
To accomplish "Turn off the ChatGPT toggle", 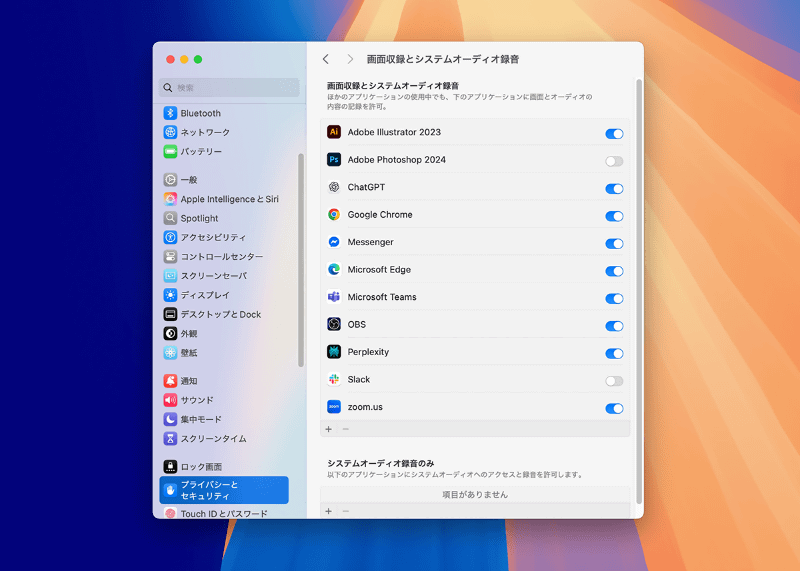I will tap(614, 189).
